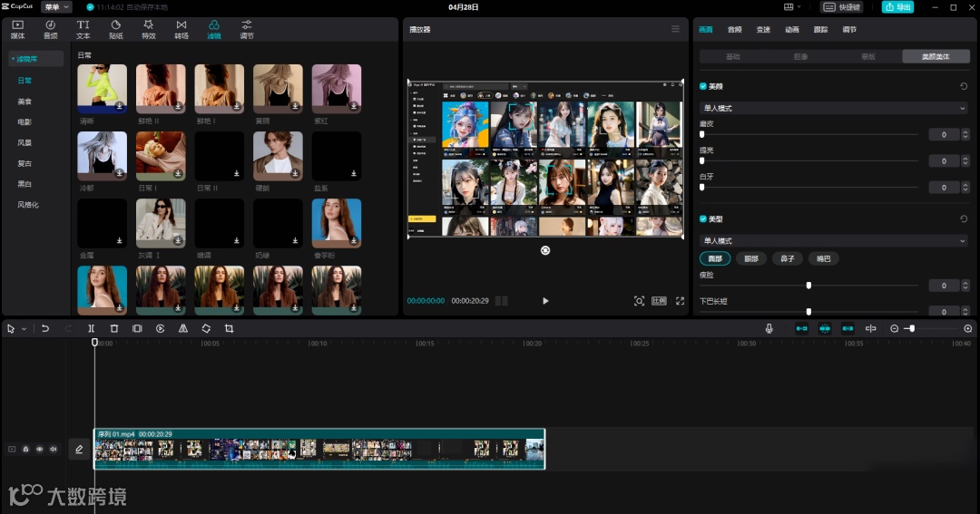The height and width of the screenshot is (514, 980).
Task: Click the undo arrow in timeline toolbar
Action: [44, 328]
